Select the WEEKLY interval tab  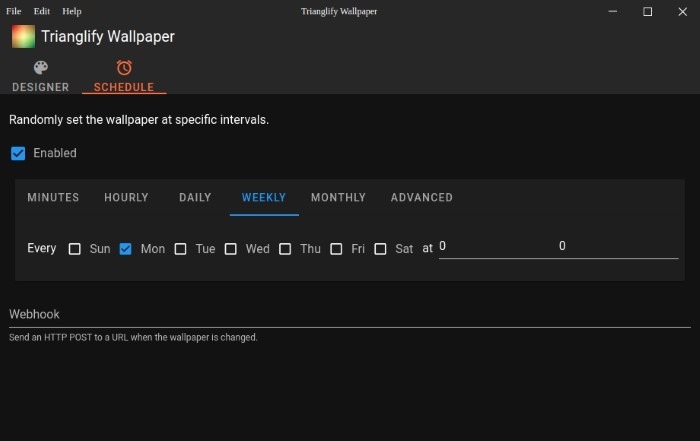tap(264, 197)
